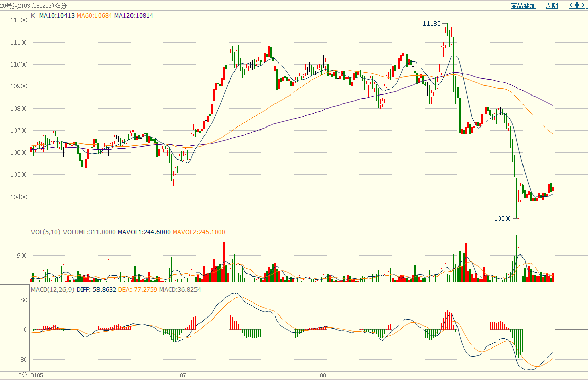Select the MA10:10413 indicator label
The width and height of the screenshot is (588, 380).
coord(57,16)
